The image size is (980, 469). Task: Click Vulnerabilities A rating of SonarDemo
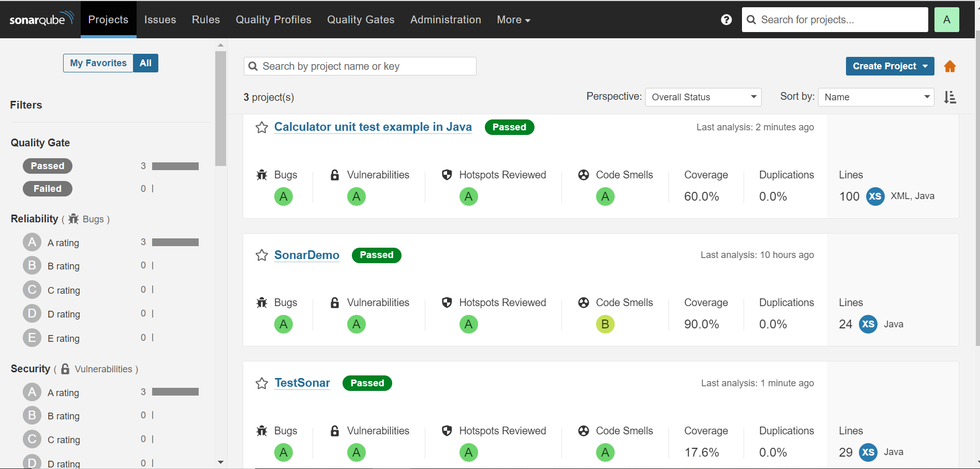coord(357,324)
